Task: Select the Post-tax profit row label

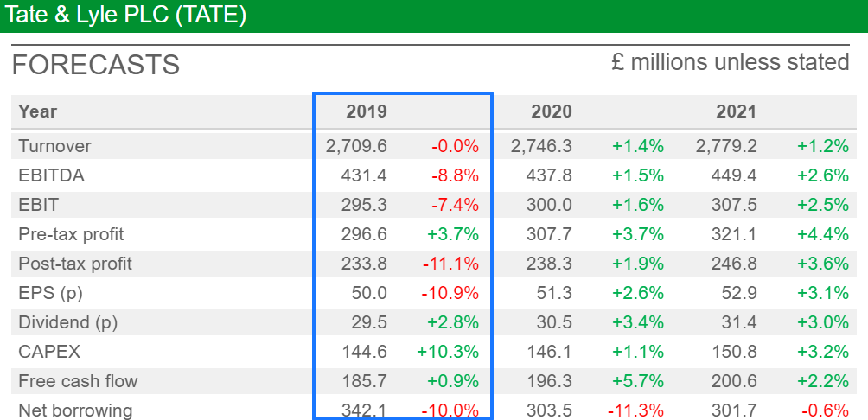Action: 75,264
